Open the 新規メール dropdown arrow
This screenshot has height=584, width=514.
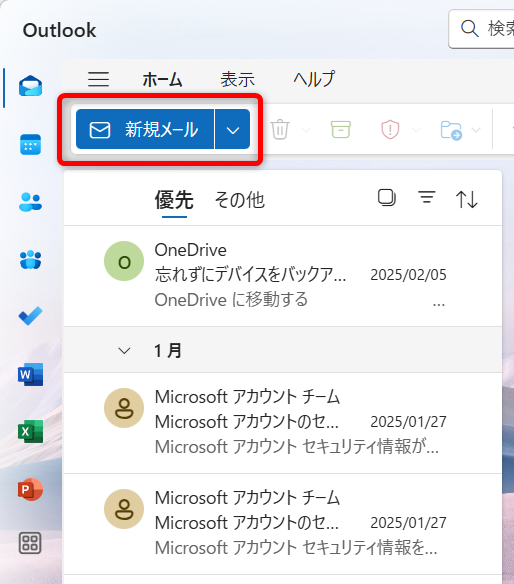(233, 129)
